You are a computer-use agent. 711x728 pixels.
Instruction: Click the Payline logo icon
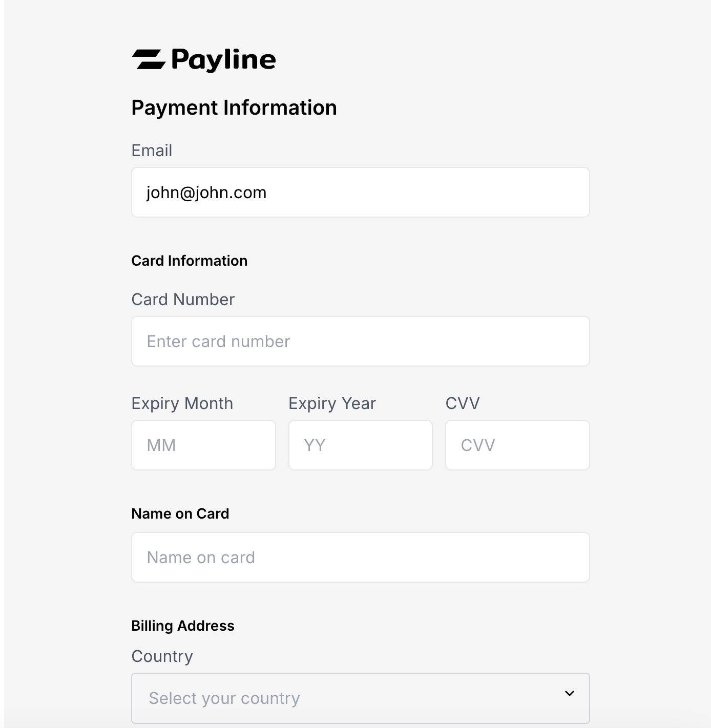[149, 59]
